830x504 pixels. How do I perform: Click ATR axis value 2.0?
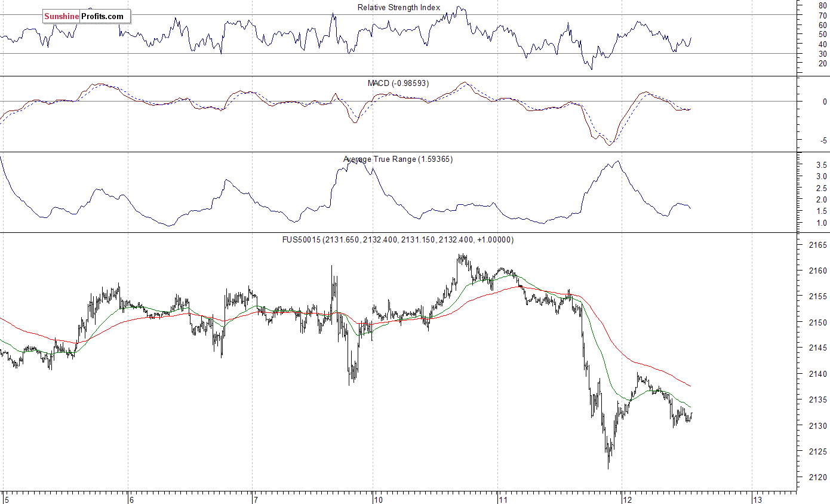coord(822,199)
